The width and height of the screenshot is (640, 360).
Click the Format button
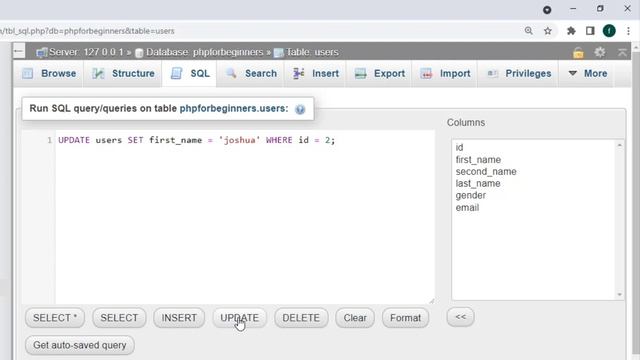405,318
